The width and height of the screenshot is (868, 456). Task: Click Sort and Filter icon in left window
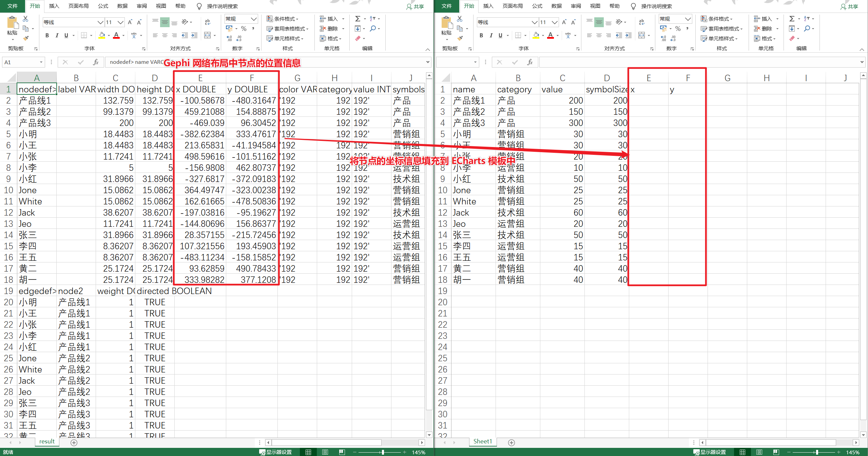coord(372,19)
